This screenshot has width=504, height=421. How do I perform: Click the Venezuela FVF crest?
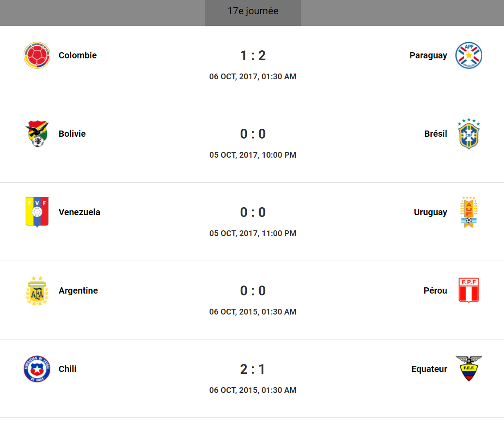pyautogui.click(x=37, y=212)
